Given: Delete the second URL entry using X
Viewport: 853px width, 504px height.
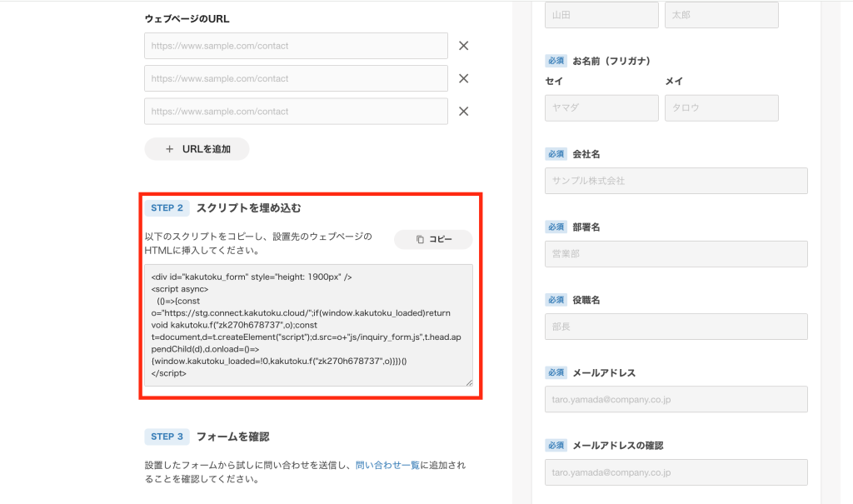Looking at the screenshot, I should [x=464, y=78].
